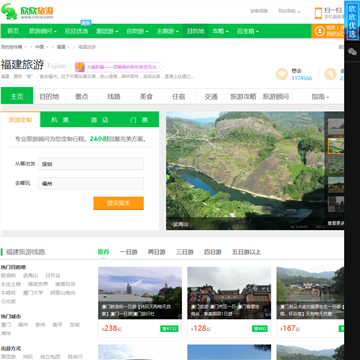Expand 中国 breadcrumb dropdown
360x360 pixels.
42,47
